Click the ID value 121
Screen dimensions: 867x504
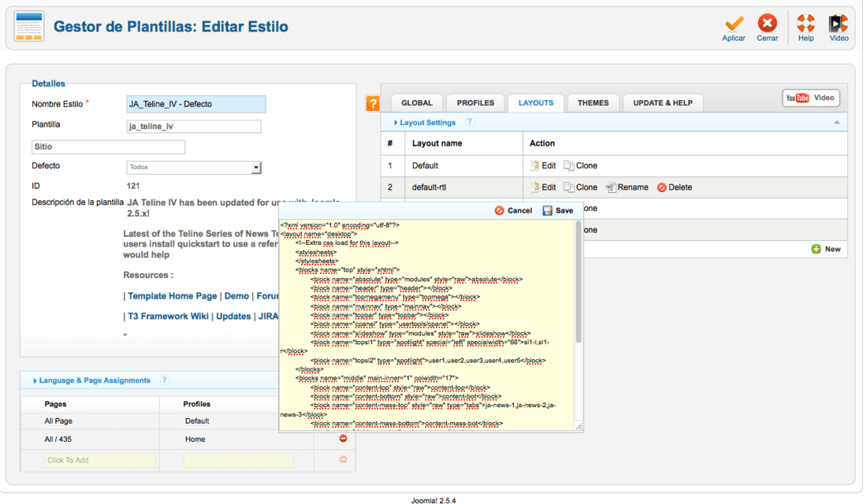(x=133, y=186)
